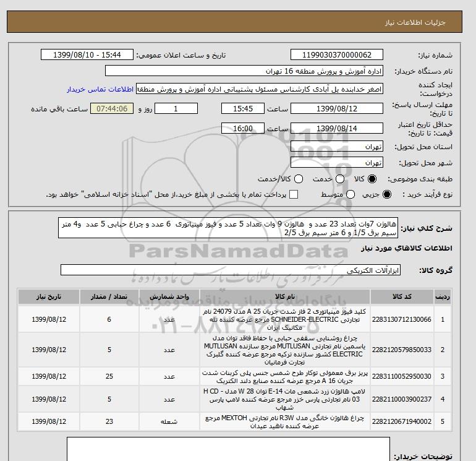This screenshot has height=461, width=476.
Task: Select the خدمت radio button
Action: click(x=340, y=179)
